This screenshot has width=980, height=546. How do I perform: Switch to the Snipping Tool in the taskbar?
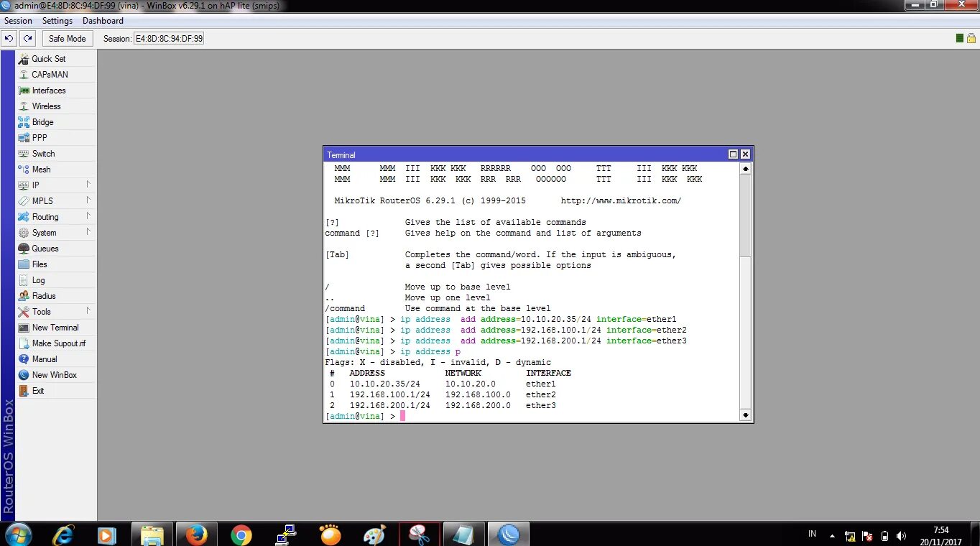419,535
